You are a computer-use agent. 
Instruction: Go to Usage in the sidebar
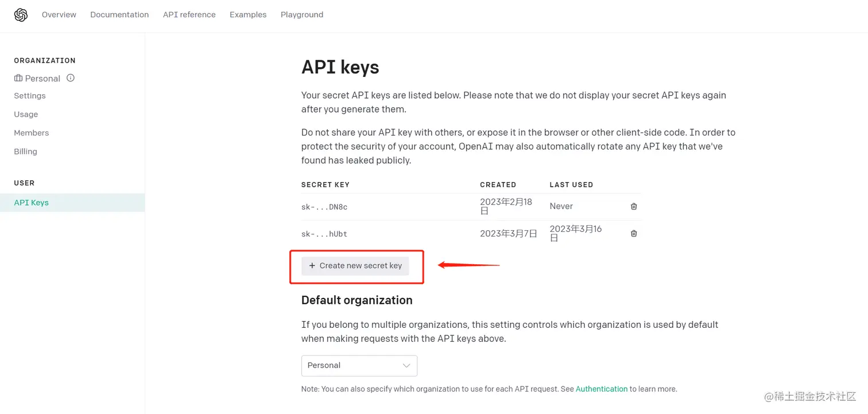coord(26,114)
